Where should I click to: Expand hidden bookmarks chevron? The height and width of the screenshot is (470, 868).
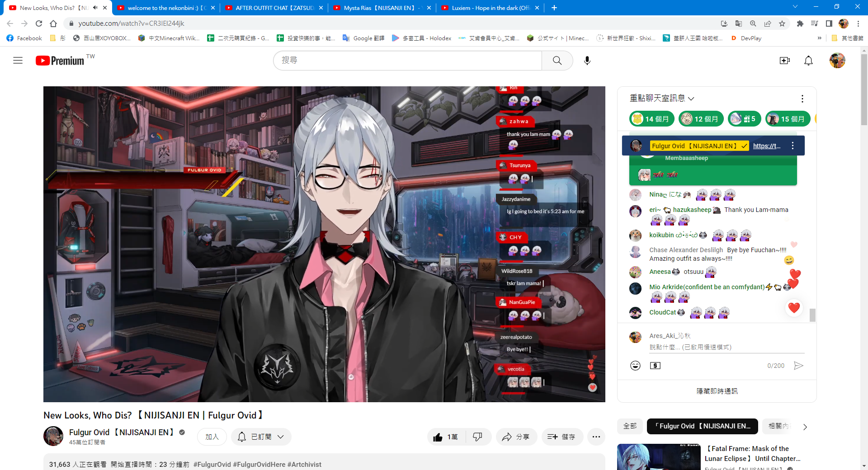click(819, 38)
